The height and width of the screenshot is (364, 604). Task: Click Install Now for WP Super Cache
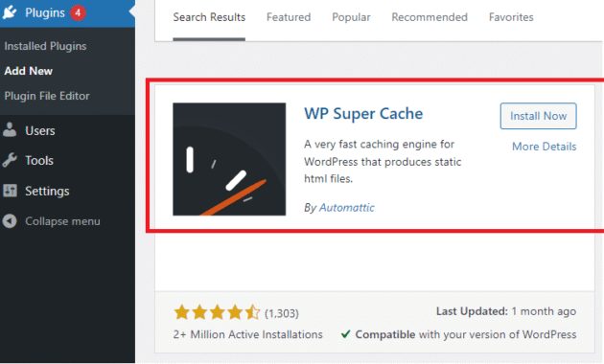coord(538,116)
